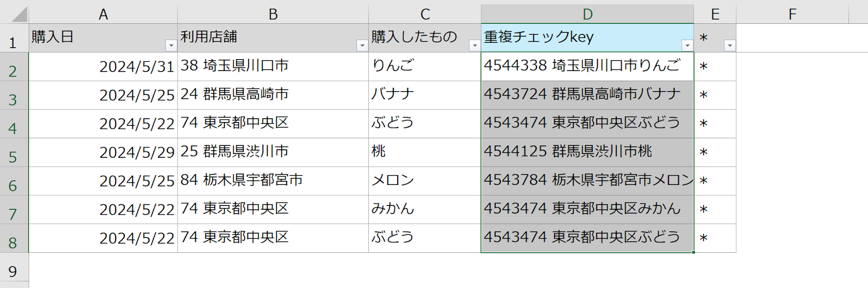Open filter dropdown in column E header
868x288 pixels.
730,46
